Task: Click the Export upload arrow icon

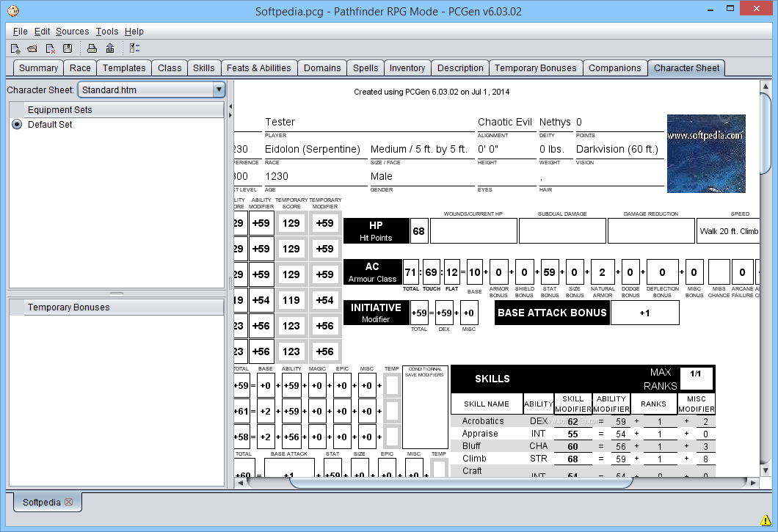Action: point(109,48)
